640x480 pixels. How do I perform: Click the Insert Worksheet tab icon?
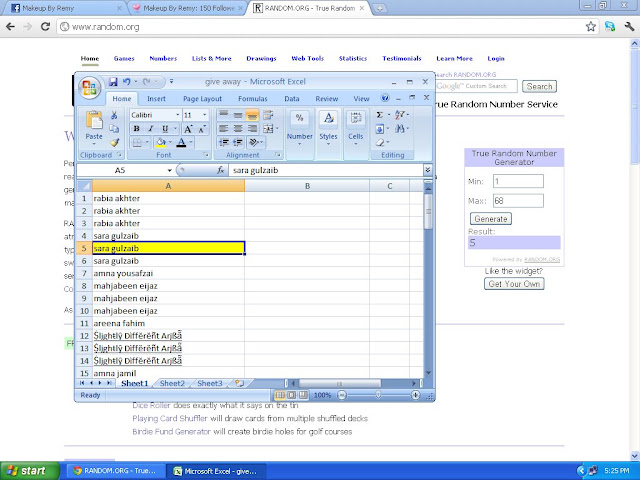pos(240,383)
